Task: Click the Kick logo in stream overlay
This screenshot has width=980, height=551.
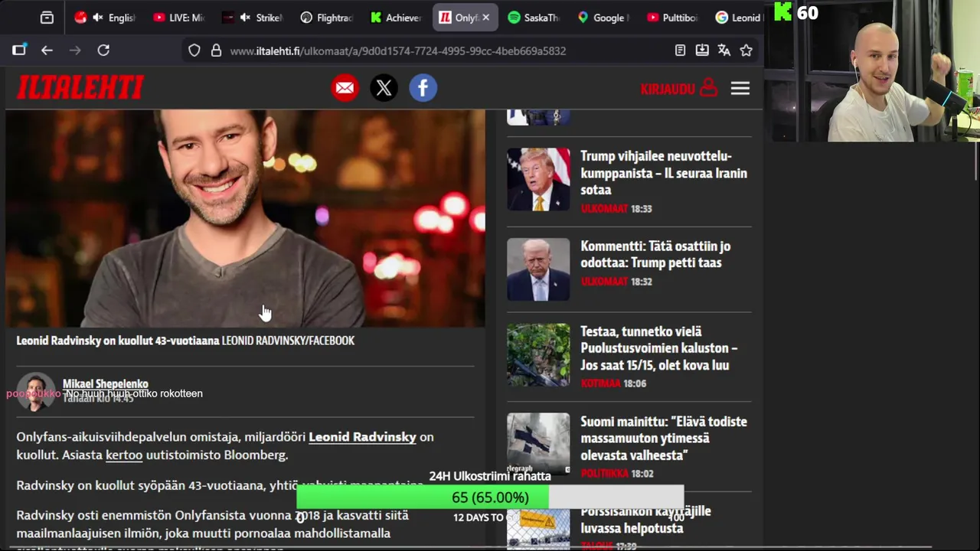Action: tap(782, 11)
